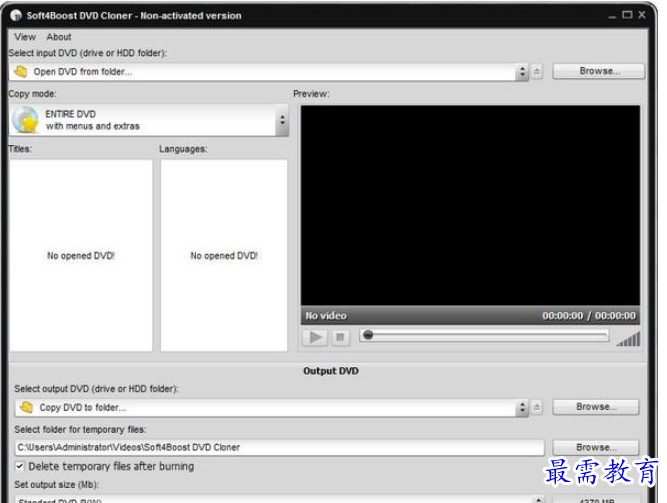This screenshot has width=667, height=503.
Task: Click the '00:00:00 / 00:00:00' time display
Action: (589, 316)
